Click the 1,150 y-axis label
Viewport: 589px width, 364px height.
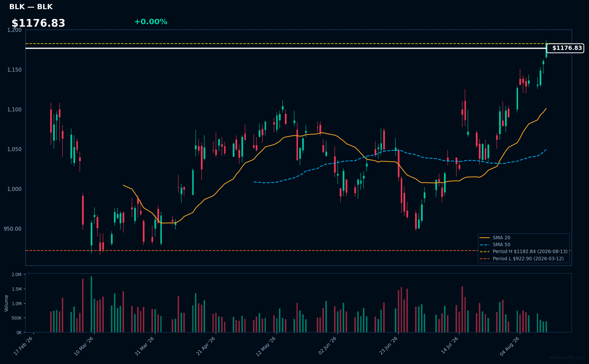14,70
